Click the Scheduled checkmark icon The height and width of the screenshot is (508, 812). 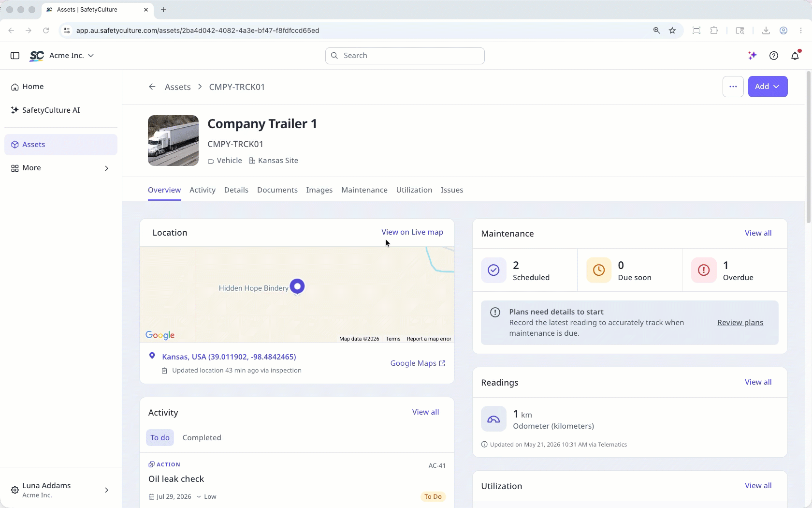point(493,270)
